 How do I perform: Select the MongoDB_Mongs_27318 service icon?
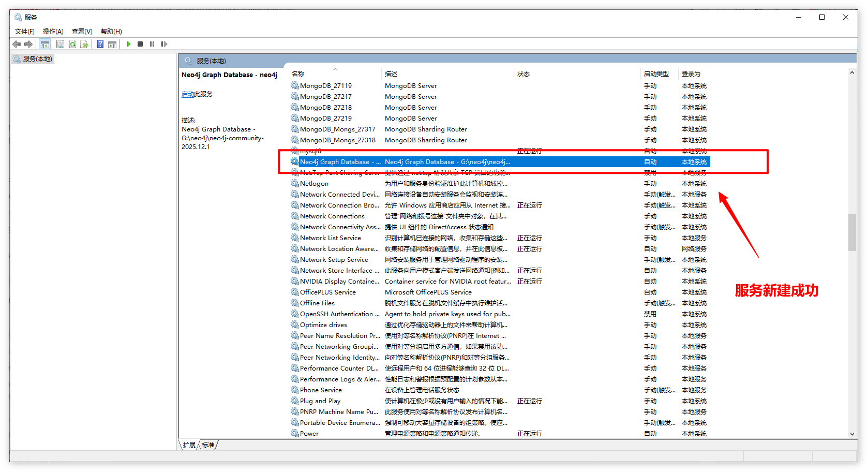pos(295,140)
